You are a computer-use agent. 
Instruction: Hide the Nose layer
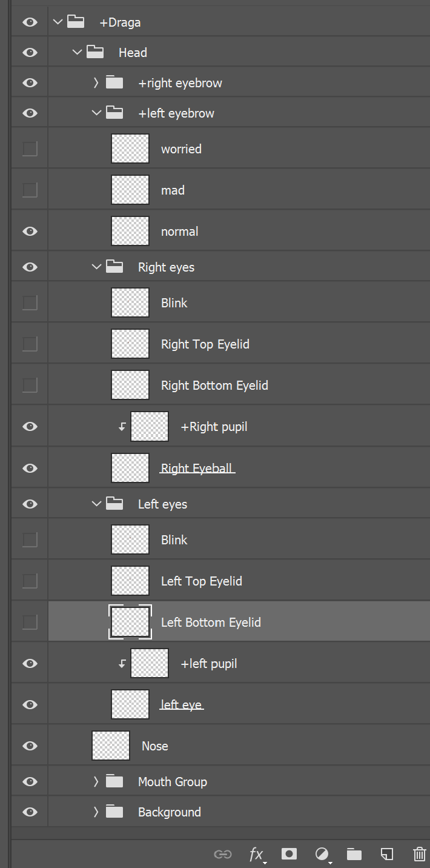[30, 746]
